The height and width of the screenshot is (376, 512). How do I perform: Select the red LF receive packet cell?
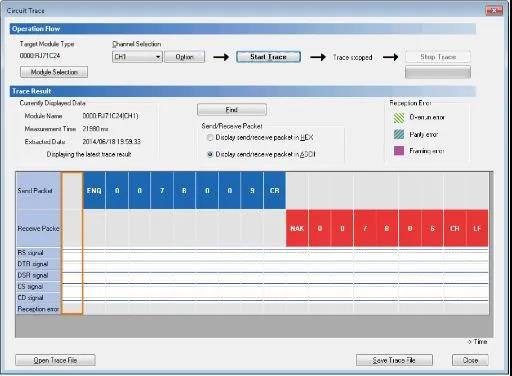pyautogui.click(x=477, y=228)
